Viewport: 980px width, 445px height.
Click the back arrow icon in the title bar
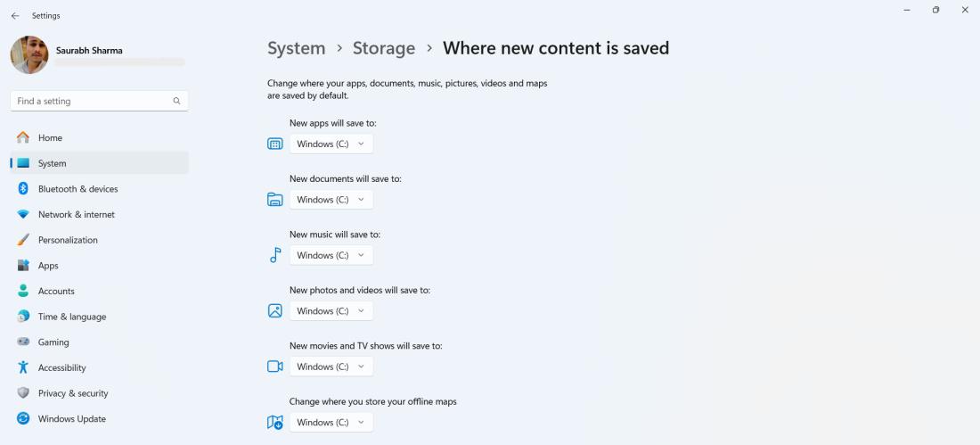click(15, 16)
